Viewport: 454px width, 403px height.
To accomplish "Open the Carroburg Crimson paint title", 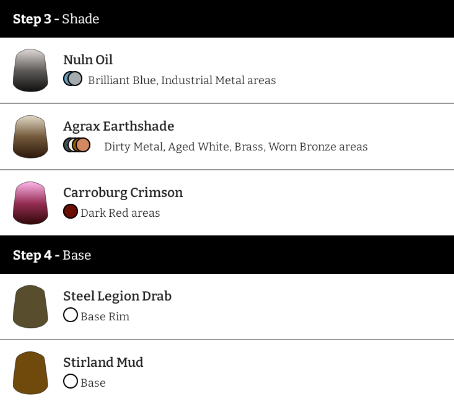I will click(123, 193).
